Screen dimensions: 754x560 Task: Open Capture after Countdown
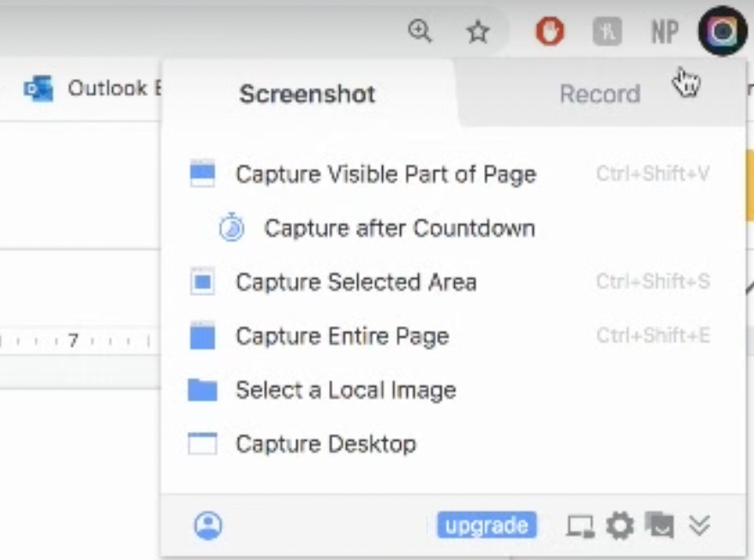[x=400, y=228]
